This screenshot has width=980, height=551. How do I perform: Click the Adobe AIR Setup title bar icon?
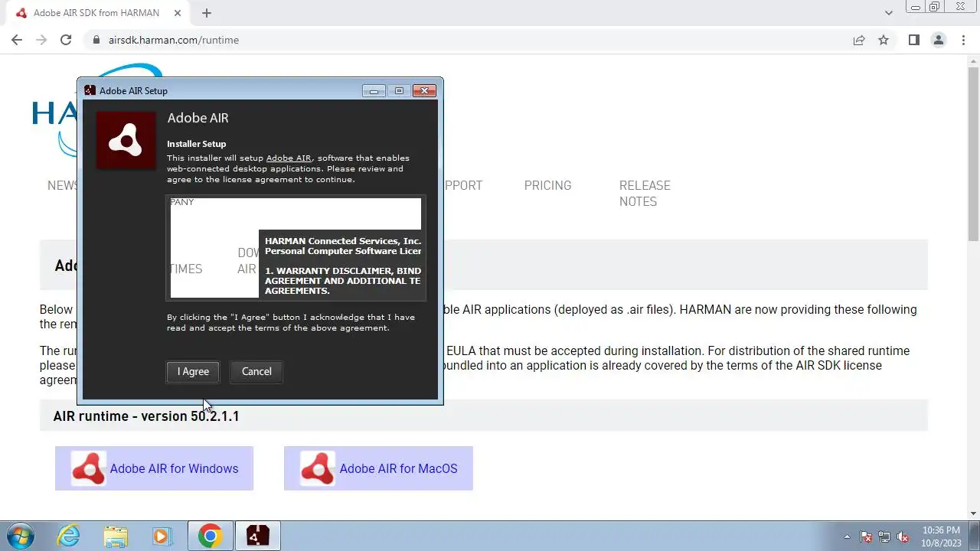point(90,90)
